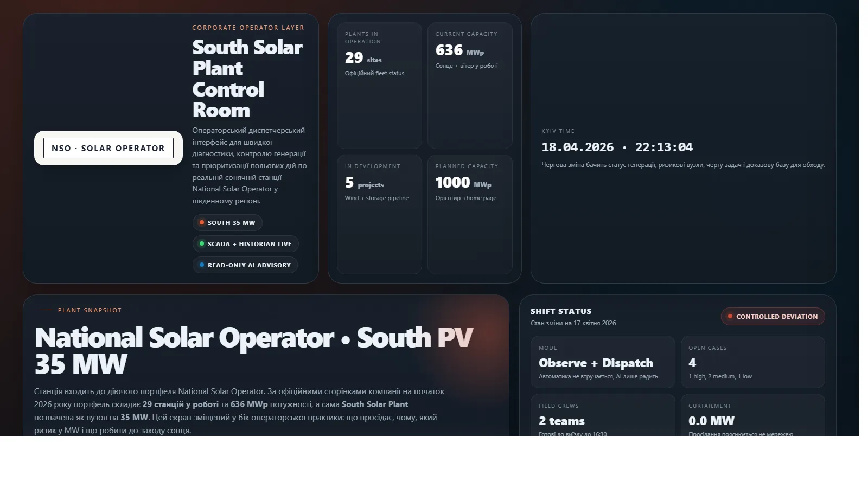Select the SOUTH 35 MW status pill
The height and width of the screenshot is (488, 868).
[x=227, y=223]
